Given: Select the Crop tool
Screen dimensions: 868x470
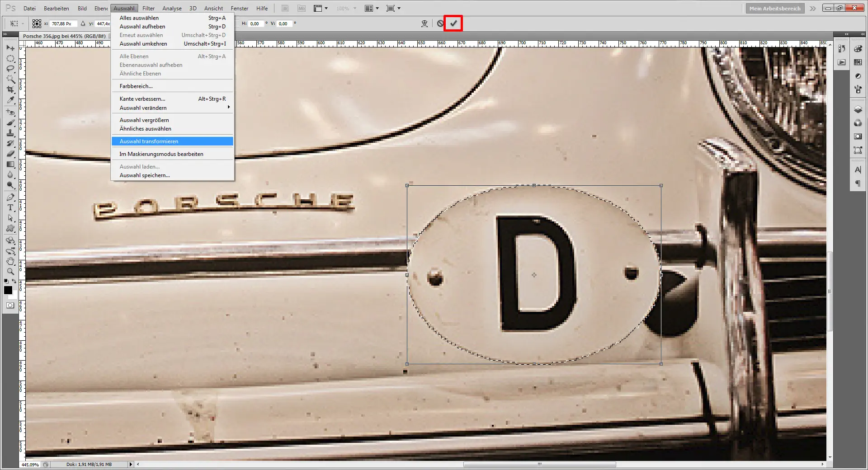Looking at the screenshot, I should 10,89.
